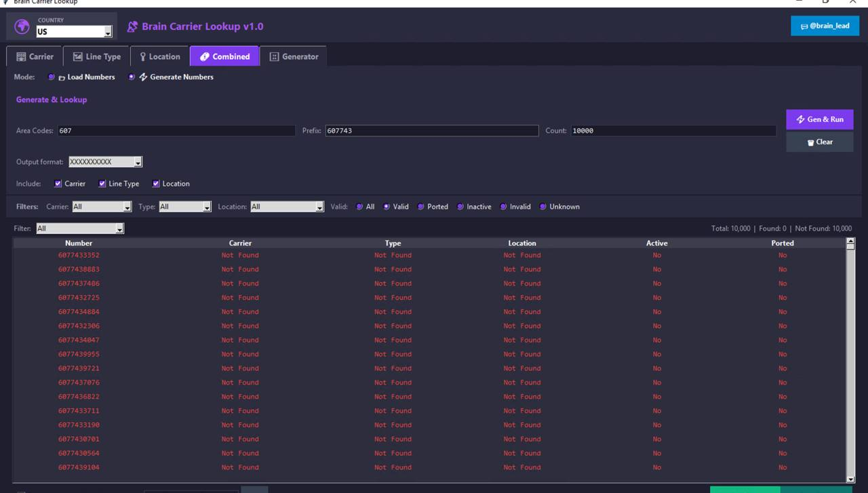This screenshot has width=868, height=493.
Task: Focus the Prefix input field
Action: click(x=431, y=131)
